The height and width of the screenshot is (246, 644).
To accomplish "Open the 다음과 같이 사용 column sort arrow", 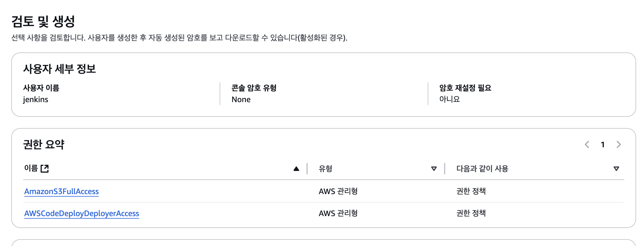I will 616,169.
